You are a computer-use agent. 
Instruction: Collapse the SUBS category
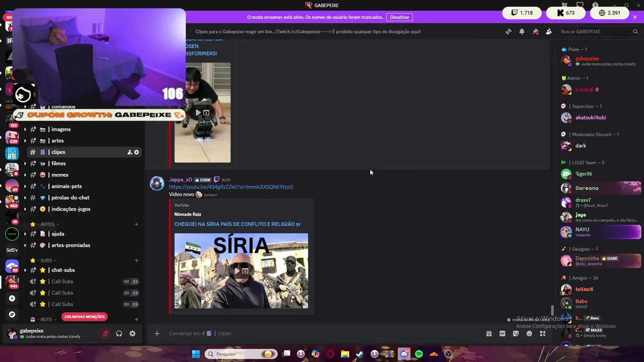46,260
